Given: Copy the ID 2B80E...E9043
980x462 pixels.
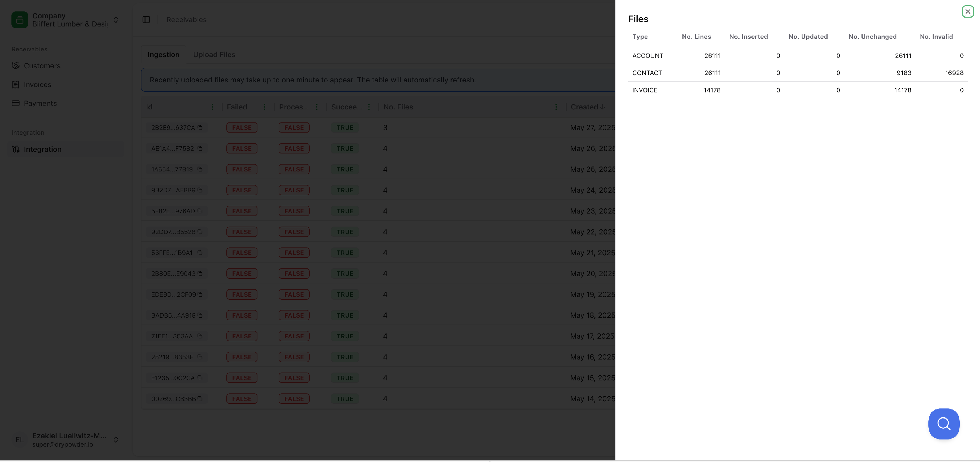Looking at the screenshot, I should click(x=200, y=273).
